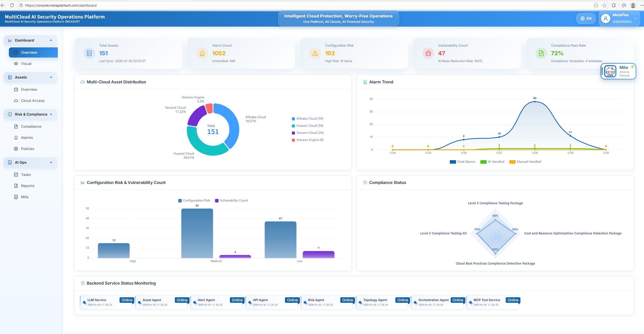Viewport: 644px width, 334px height.
Task: Open Reports using its document icon
Action: coord(16,185)
